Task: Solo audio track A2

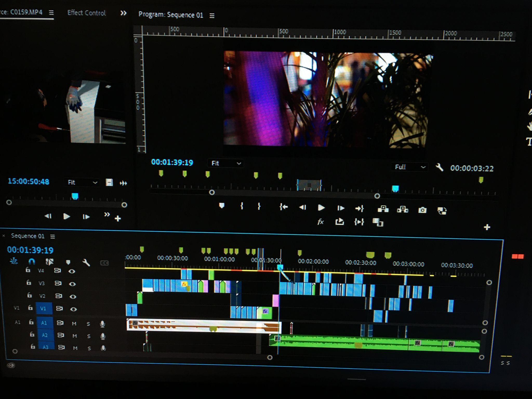Action: [x=89, y=336]
